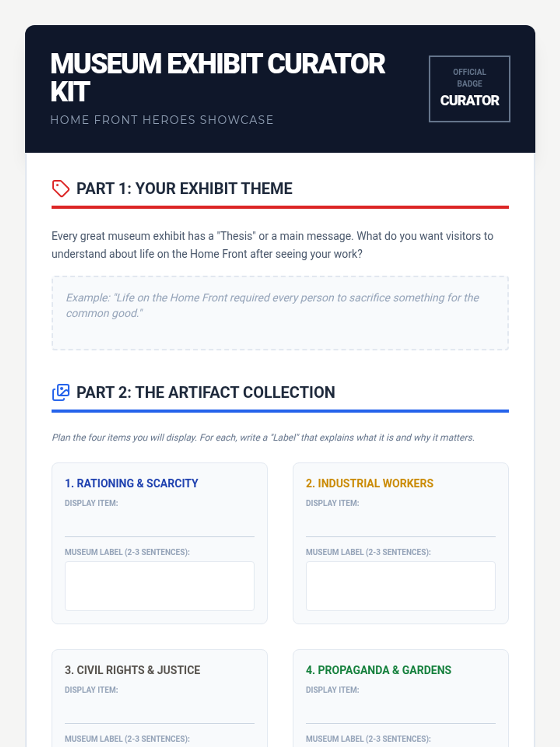Screen dimensions: 560x747
Task: Click the Display Item line under Civil Rights & Justice
Action: (160, 711)
